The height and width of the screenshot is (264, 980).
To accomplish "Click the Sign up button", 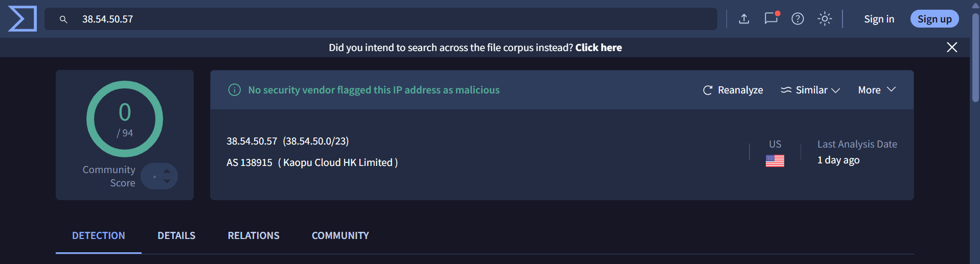I will click(x=934, y=19).
